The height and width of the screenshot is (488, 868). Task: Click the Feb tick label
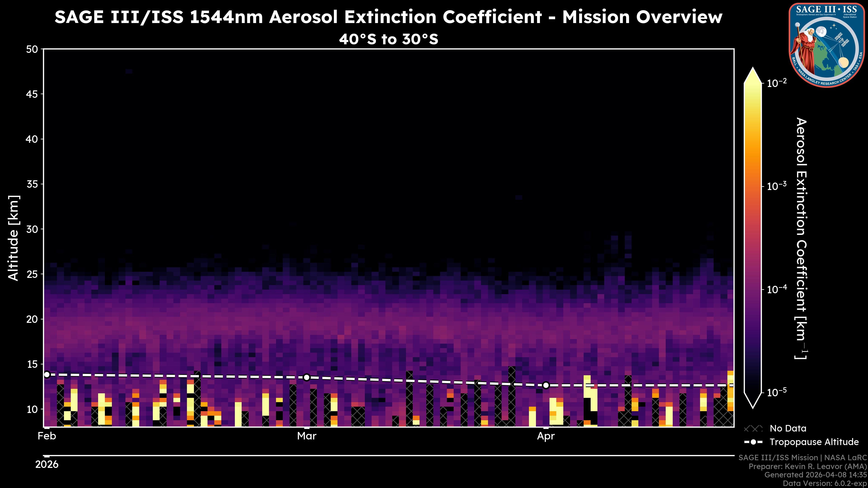(x=47, y=436)
